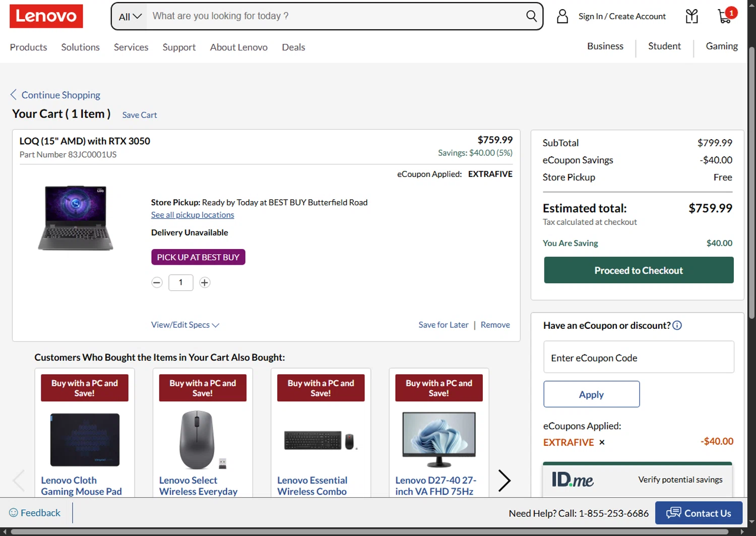Click the ID.me logo

point(573,479)
